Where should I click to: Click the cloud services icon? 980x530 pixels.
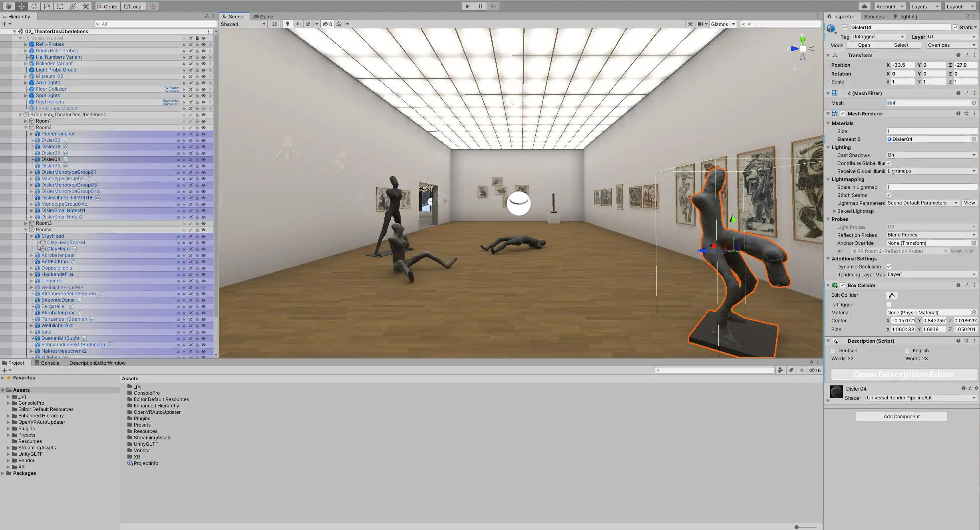coord(865,6)
